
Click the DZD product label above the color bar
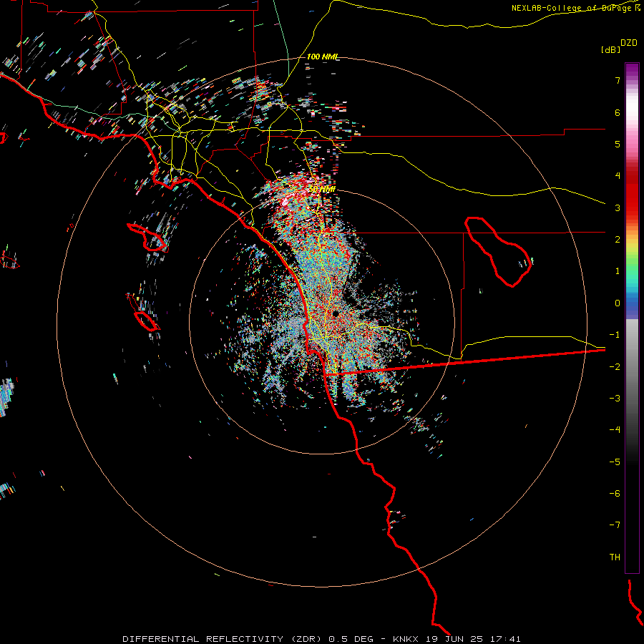(629, 43)
